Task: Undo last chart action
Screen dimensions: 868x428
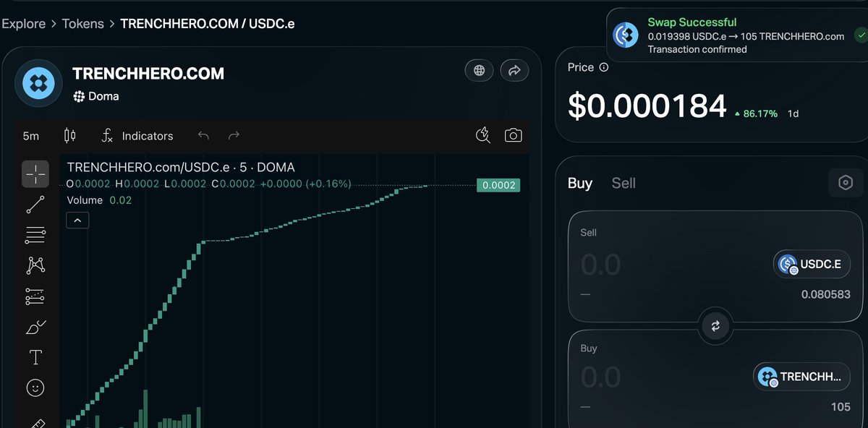Action: click(x=203, y=135)
